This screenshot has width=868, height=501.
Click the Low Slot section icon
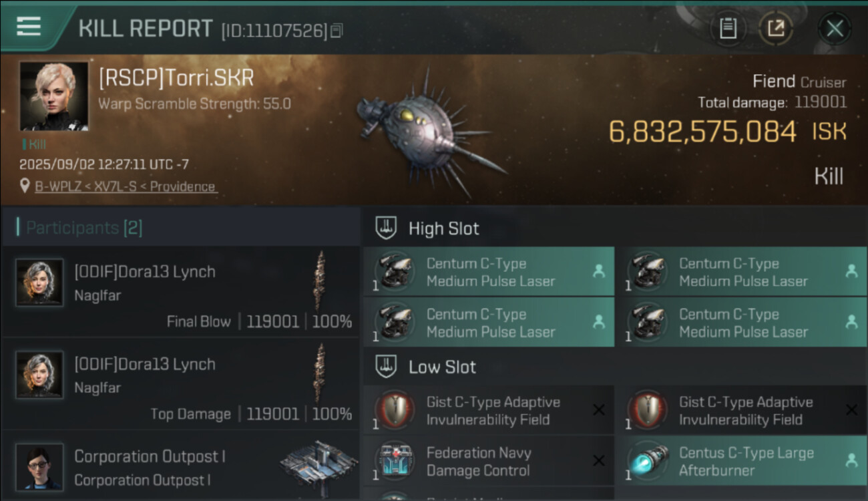pyautogui.click(x=386, y=367)
